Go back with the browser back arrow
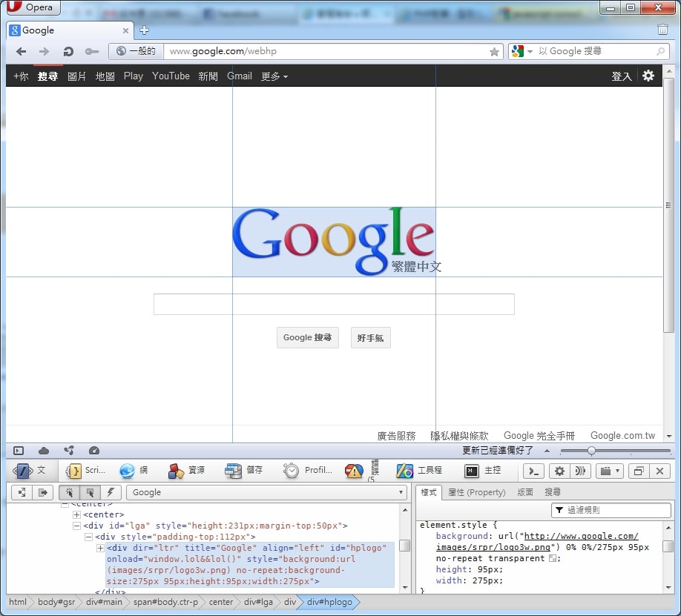Image resolution: width=681 pixels, height=616 pixels. [x=21, y=52]
